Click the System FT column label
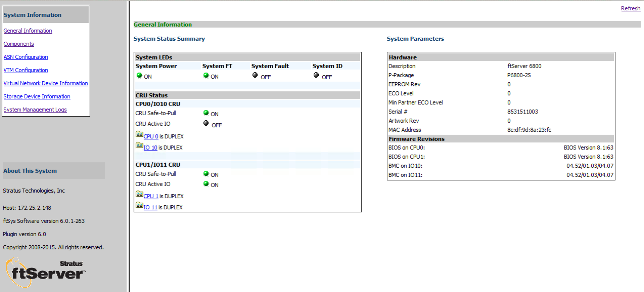The width and height of the screenshot is (644, 292). [217, 66]
